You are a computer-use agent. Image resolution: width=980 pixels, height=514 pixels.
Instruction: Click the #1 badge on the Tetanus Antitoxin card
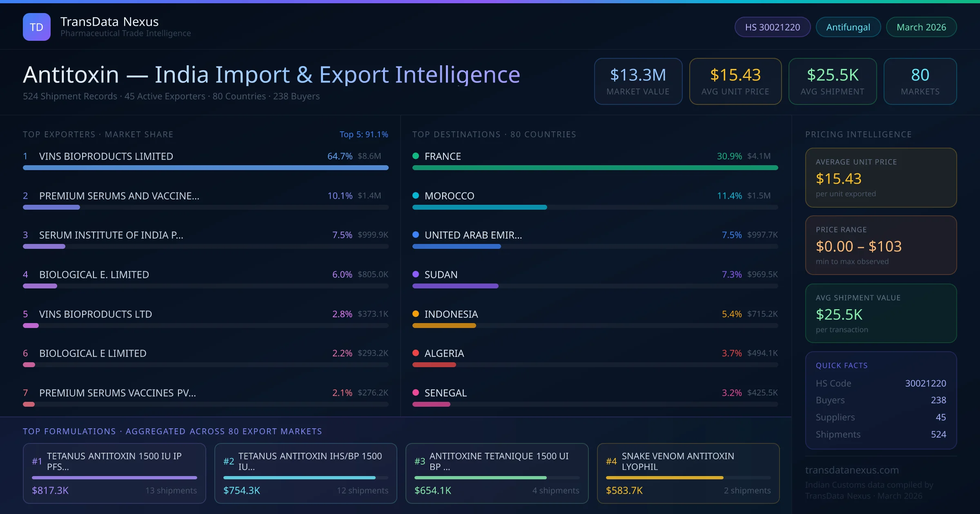tap(37, 461)
